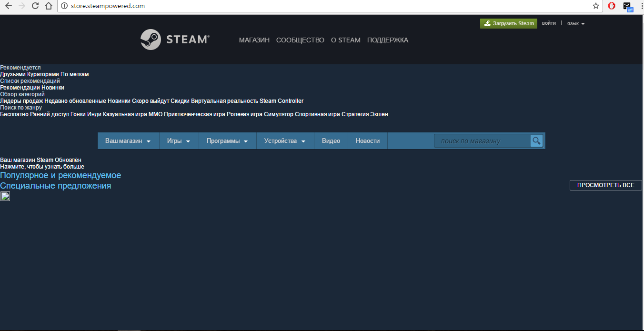Open the mail extension icon marked off
The width and height of the screenshot is (644, 331).
628,7
